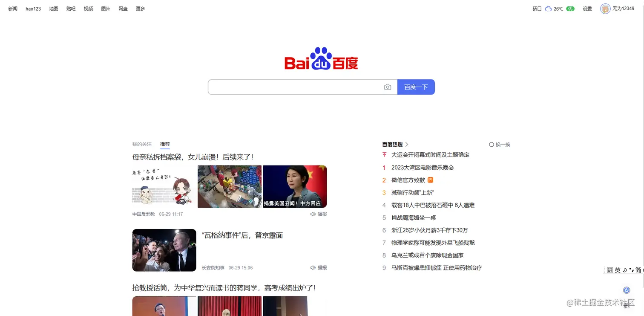Open hot search 肖战周海媚坐一桌

click(x=414, y=217)
